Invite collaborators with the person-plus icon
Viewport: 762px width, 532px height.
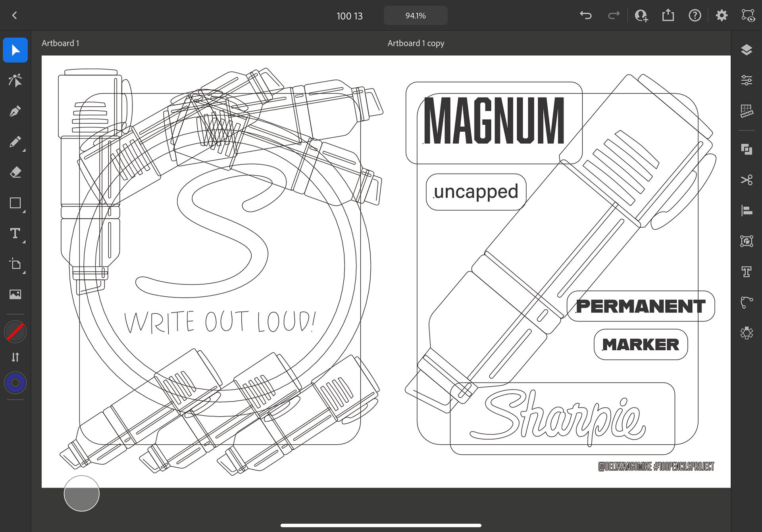(x=641, y=15)
